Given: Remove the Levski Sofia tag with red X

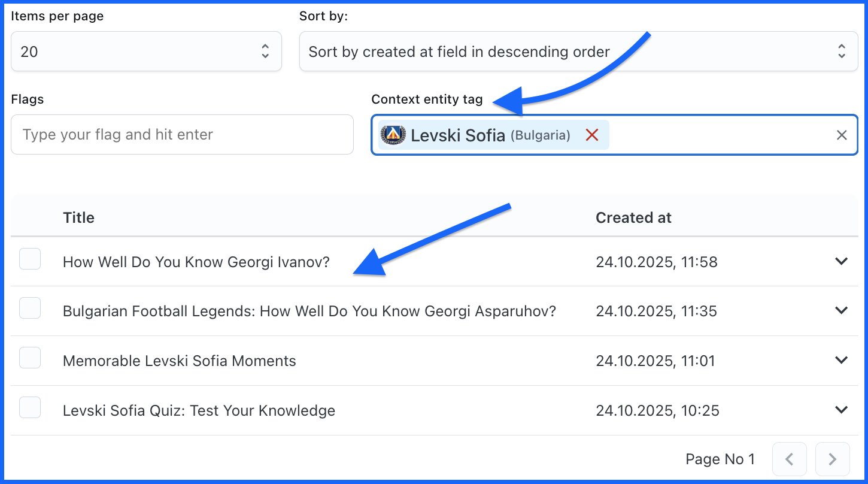Looking at the screenshot, I should tap(592, 135).
